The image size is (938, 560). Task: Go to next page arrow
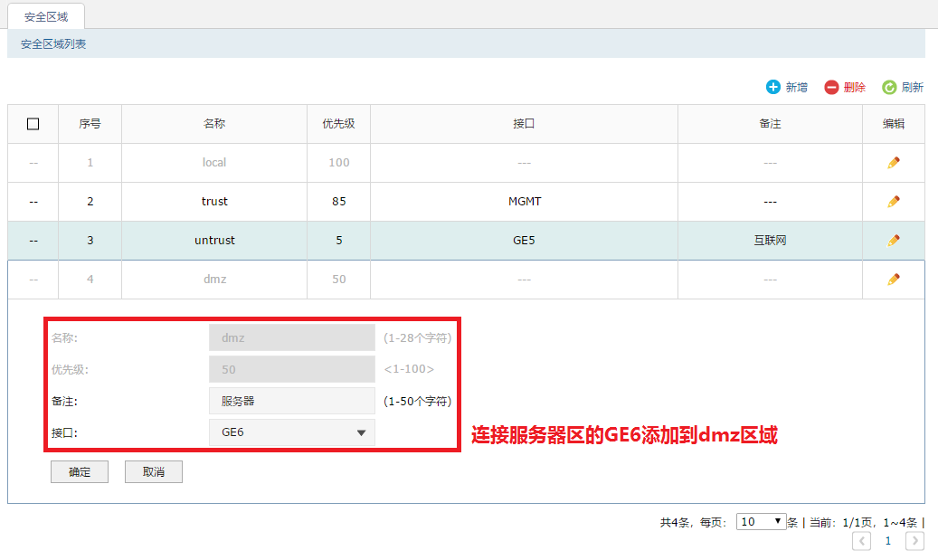click(x=914, y=541)
